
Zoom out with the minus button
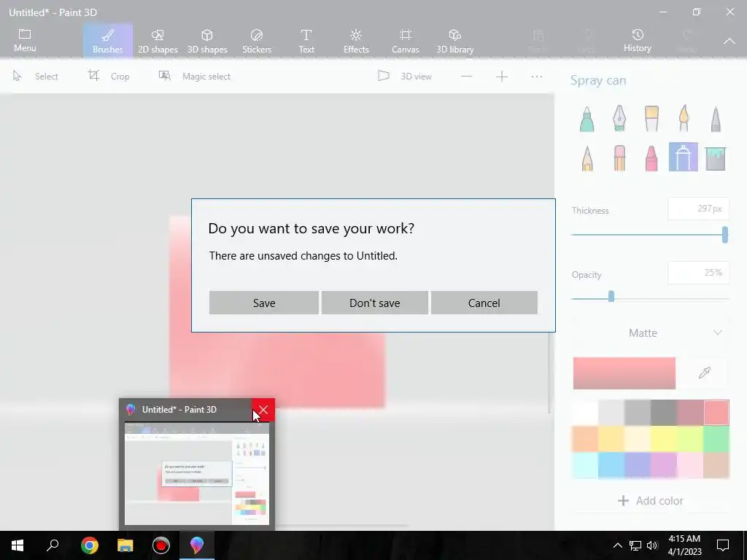tap(466, 76)
